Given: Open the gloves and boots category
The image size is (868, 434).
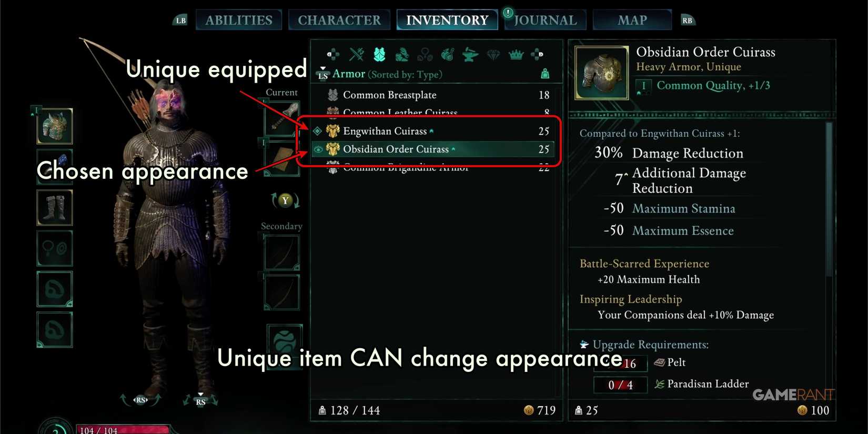Looking at the screenshot, I should point(402,54).
